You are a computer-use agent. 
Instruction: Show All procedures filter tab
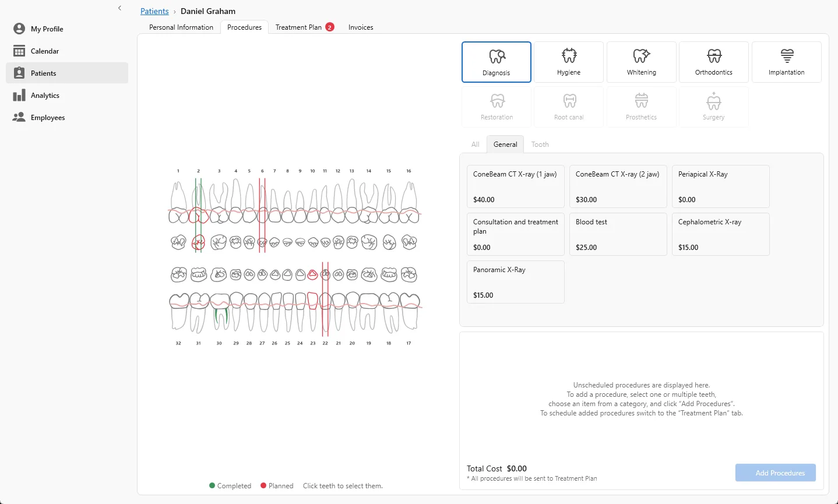point(476,144)
